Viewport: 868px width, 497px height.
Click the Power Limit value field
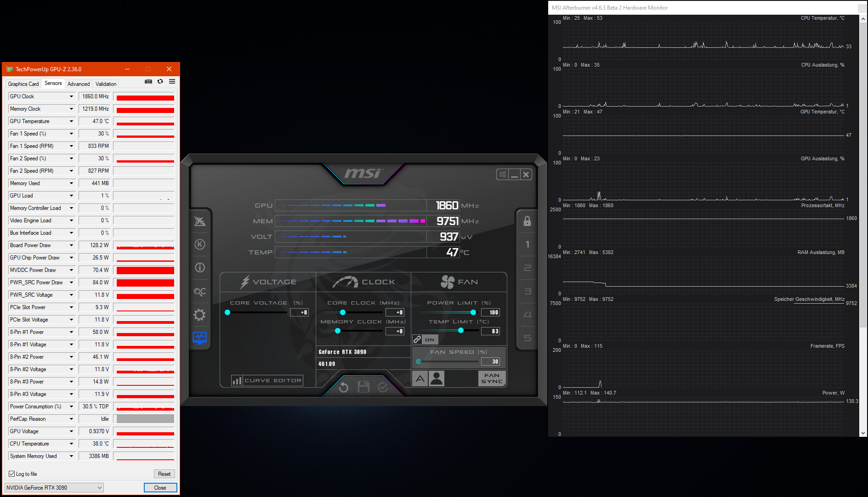coord(491,312)
